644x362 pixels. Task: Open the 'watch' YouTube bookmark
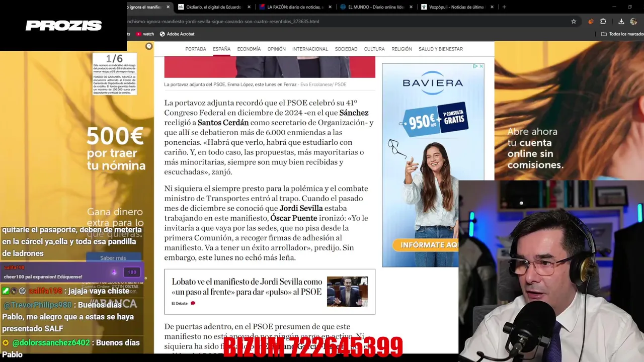[145, 34]
